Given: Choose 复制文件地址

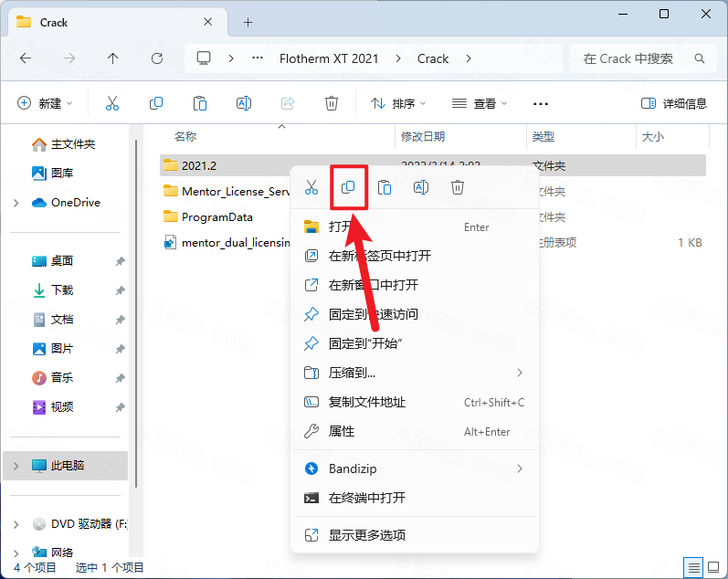Looking at the screenshot, I should tap(414, 402).
